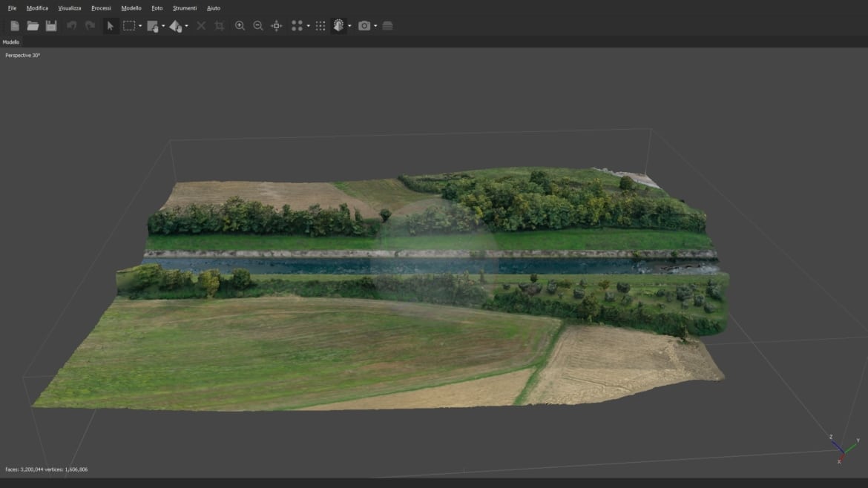Open the Modifica menu

37,8
